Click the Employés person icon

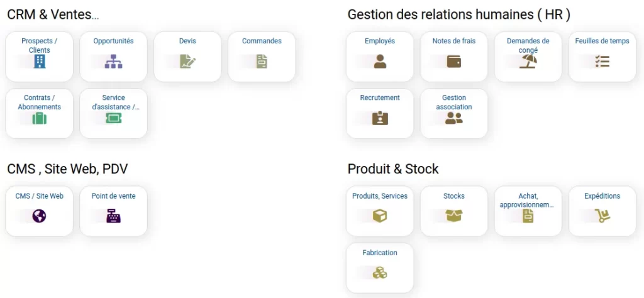pos(380,62)
